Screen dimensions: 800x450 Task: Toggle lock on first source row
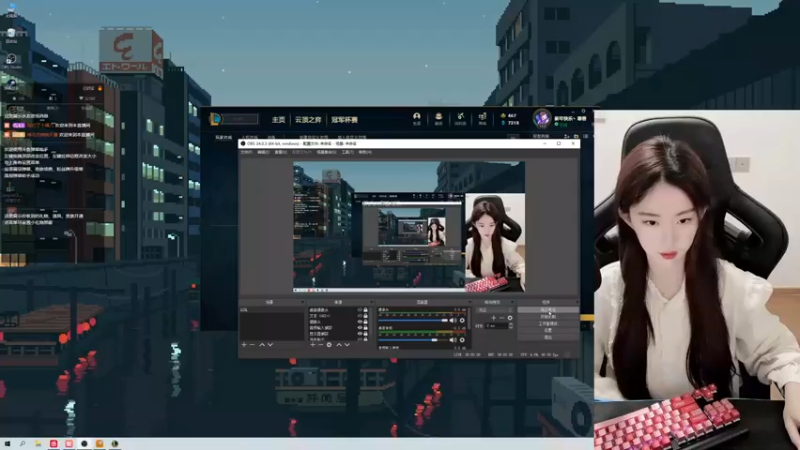coord(365,310)
